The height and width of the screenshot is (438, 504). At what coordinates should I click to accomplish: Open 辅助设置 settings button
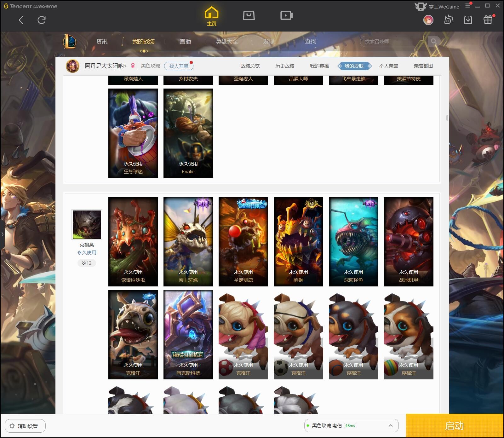point(25,426)
